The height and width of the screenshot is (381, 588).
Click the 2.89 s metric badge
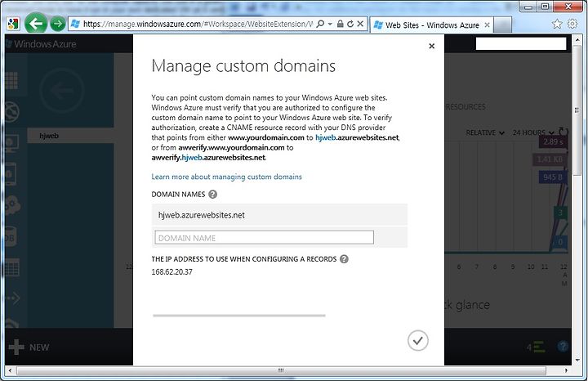click(554, 142)
